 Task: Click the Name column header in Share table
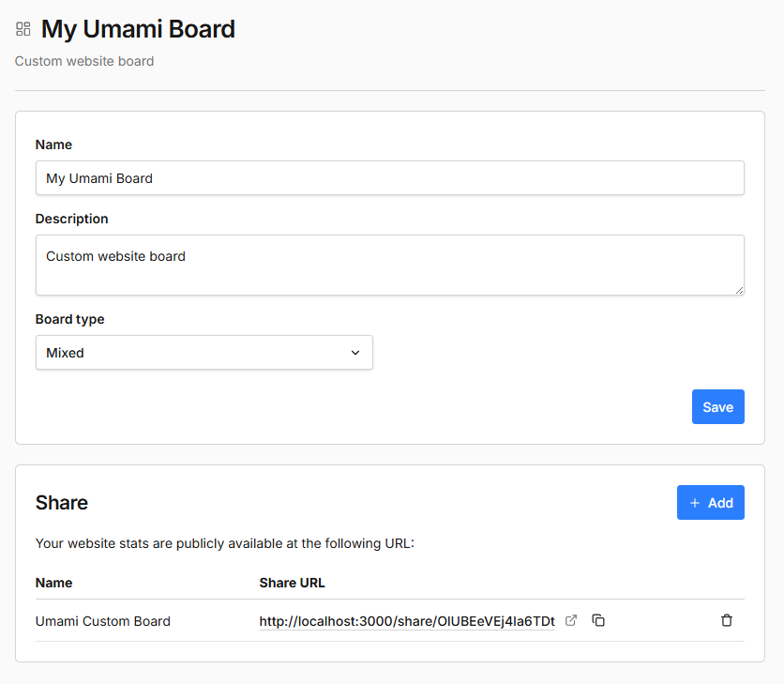click(53, 583)
